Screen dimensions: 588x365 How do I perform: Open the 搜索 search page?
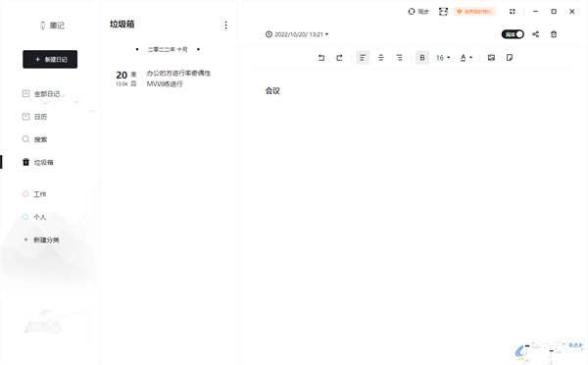(34, 139)
